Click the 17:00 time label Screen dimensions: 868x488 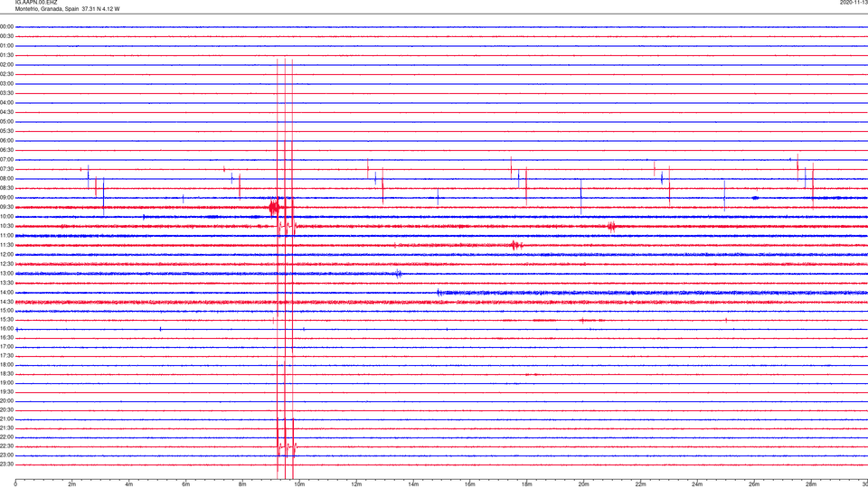[6, 347]
